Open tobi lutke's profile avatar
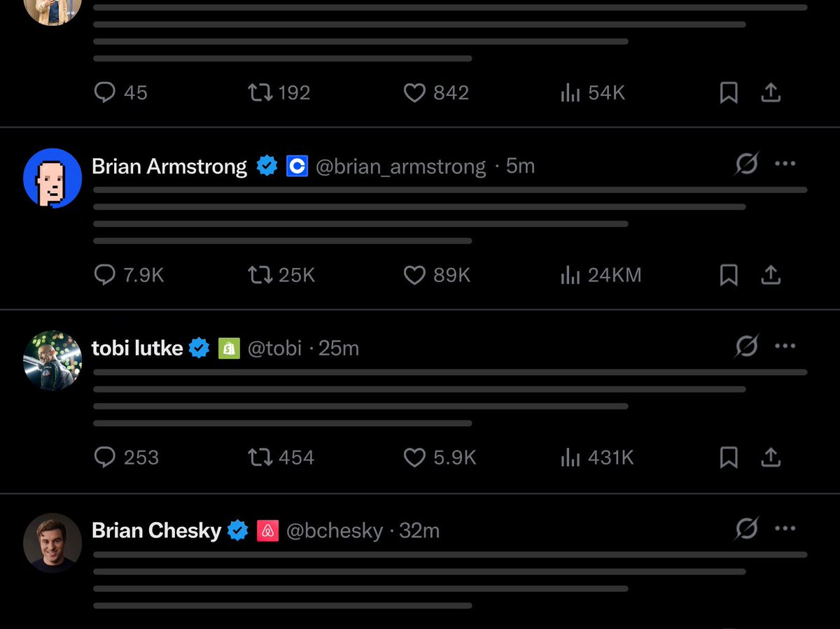 click(52, 360)
